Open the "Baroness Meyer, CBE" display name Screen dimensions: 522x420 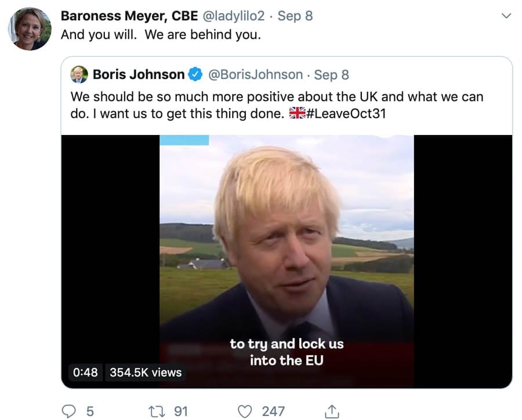click(x=129, y=16)
